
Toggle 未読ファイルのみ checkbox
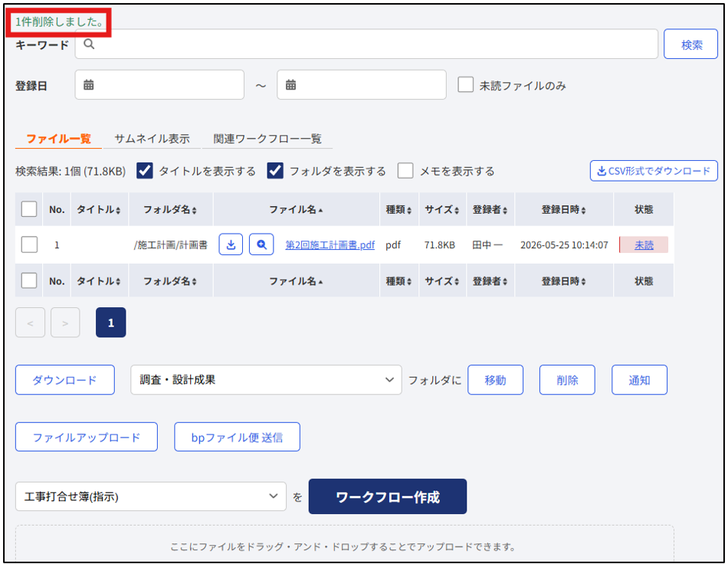click(x=466, y=85)
